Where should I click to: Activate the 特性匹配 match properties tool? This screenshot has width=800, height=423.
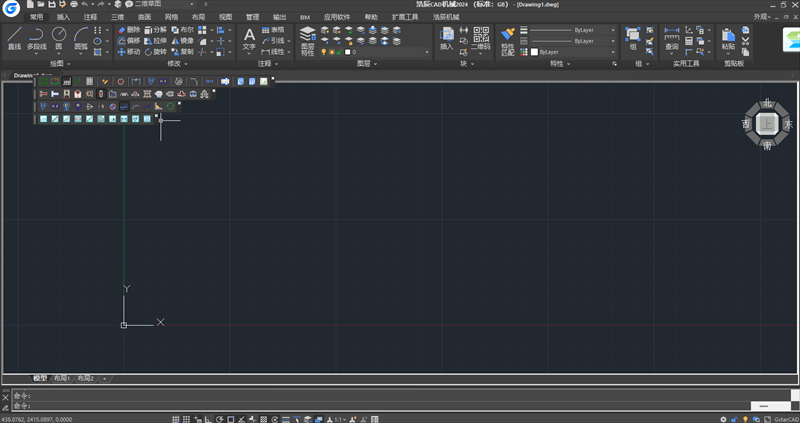tap(507, 40)
